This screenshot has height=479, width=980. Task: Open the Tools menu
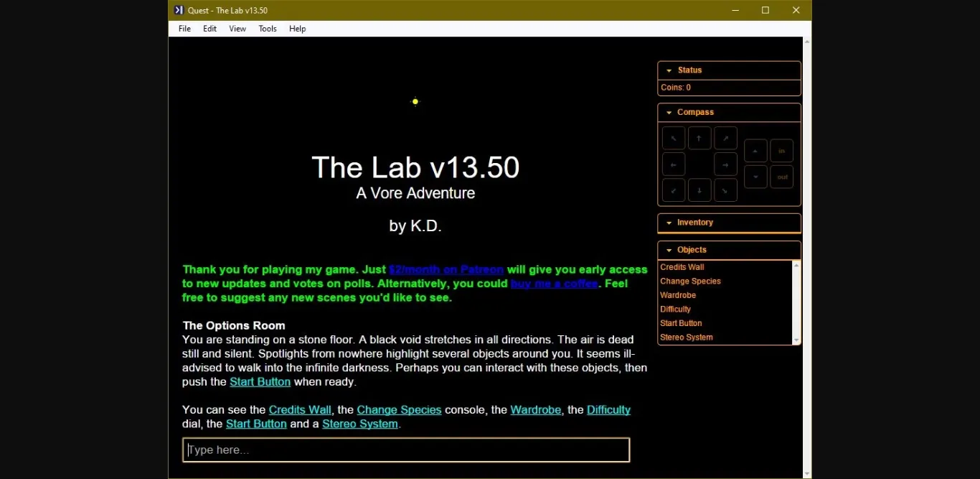(x=267, y=29)
